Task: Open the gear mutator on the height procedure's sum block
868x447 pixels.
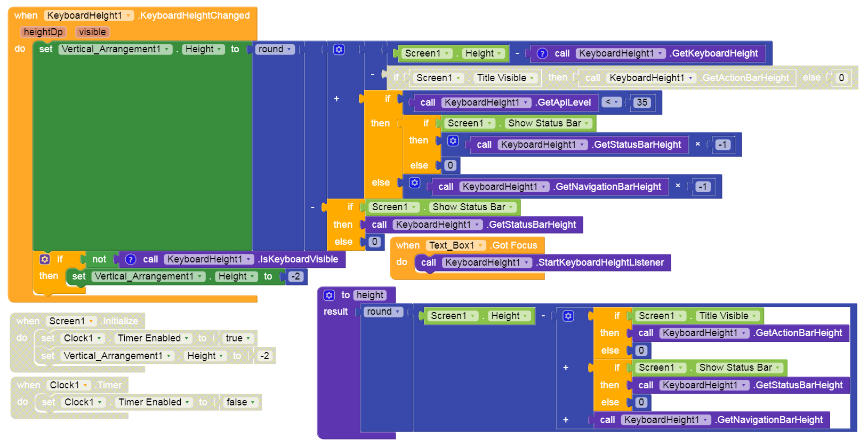Action: pos(568,316)
